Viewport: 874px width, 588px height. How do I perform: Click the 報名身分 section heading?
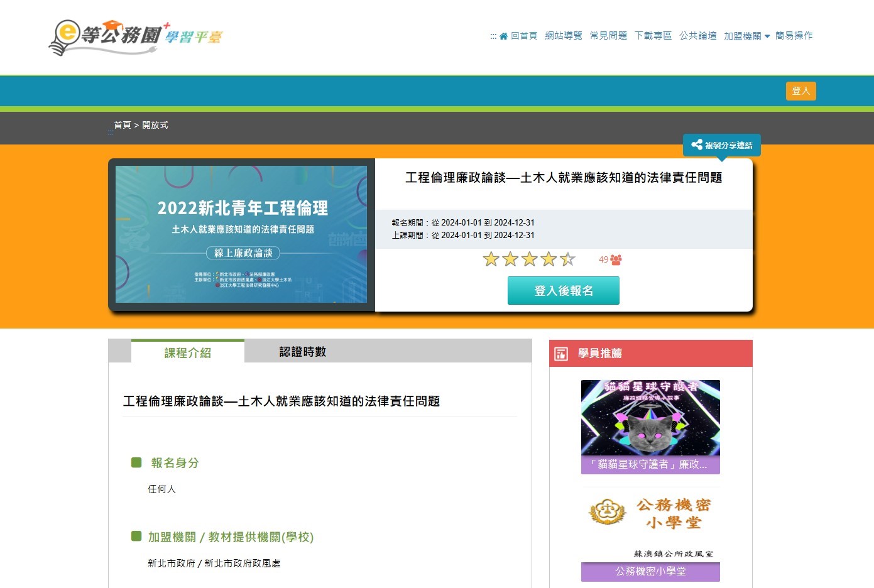(175, 463)
